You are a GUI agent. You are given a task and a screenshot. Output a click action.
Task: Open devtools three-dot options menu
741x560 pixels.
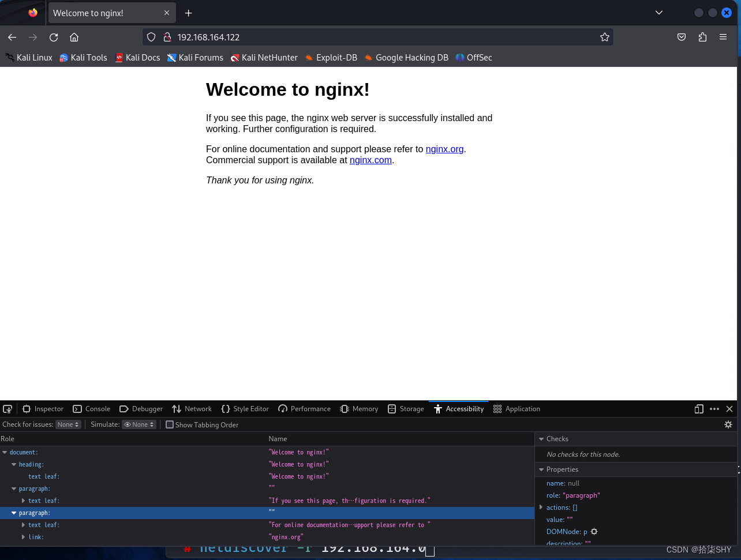[x=714, y=409]
